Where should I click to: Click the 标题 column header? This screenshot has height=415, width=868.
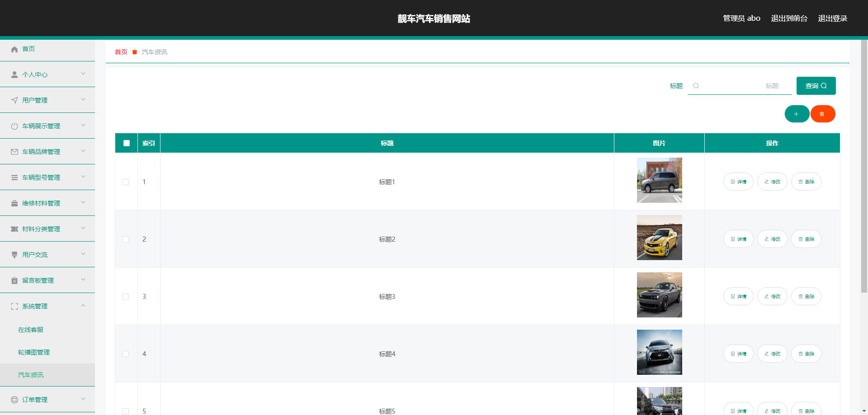click(387, 143)
